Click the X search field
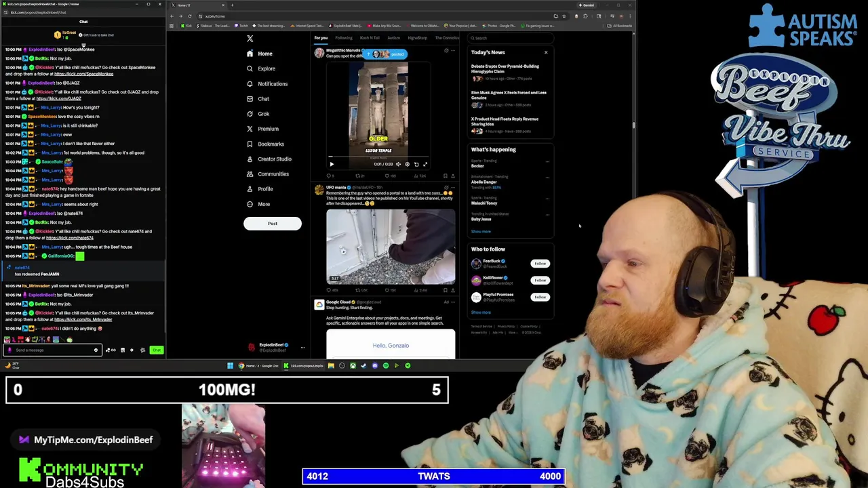Screen dimensions: 868x488 [511, 38]
